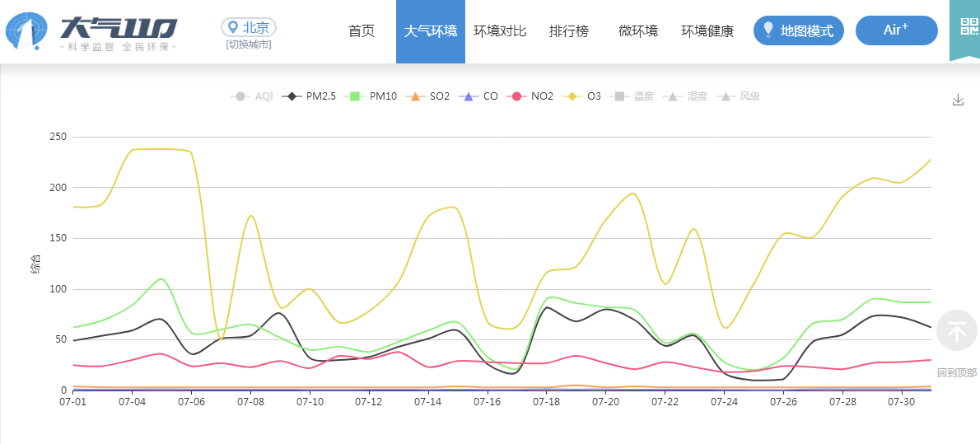Enable the 湿度 series in the legend
980x444 pixels.
(x=685, y=96)
